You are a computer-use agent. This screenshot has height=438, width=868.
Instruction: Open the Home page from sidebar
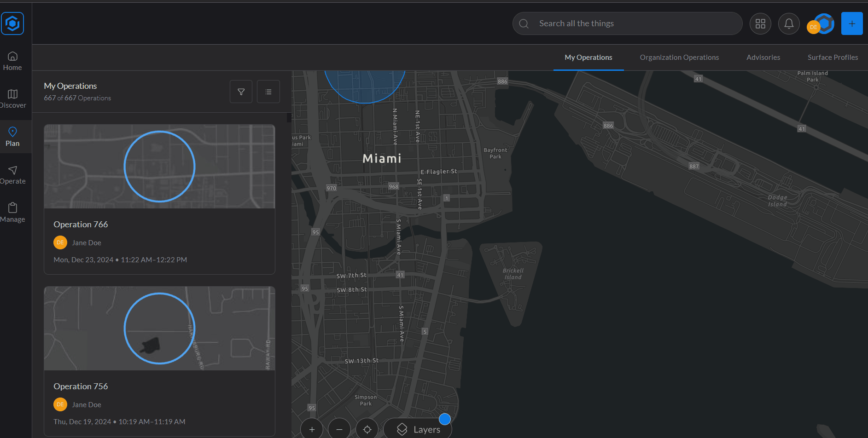click(x=12, y=61)
